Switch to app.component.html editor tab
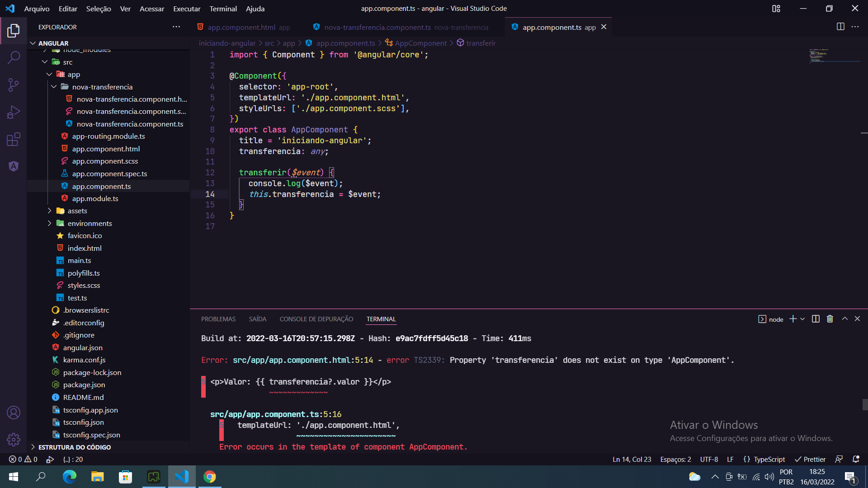 pyautogui.click(x=244, y=27)
